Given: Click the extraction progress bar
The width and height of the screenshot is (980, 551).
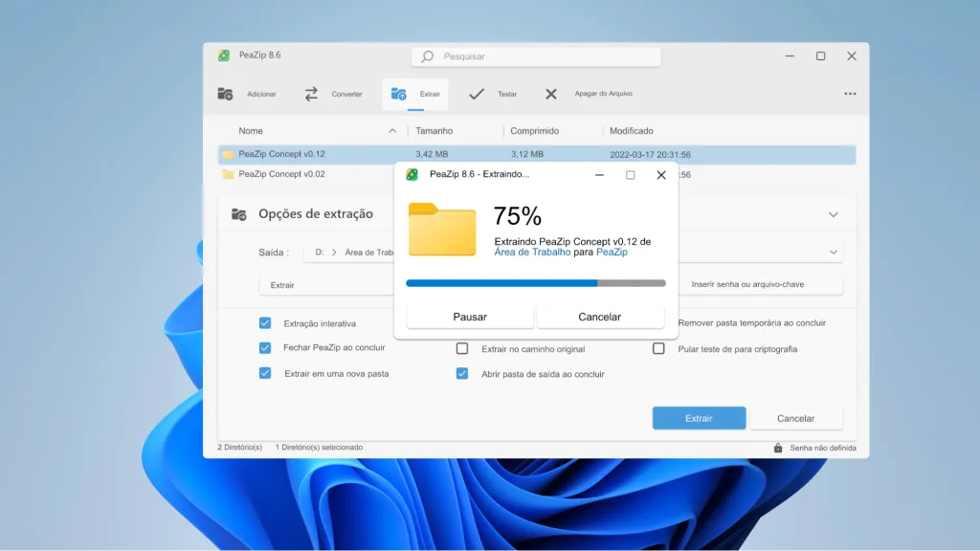Looking at the screenshot, I should click(536, 283).
